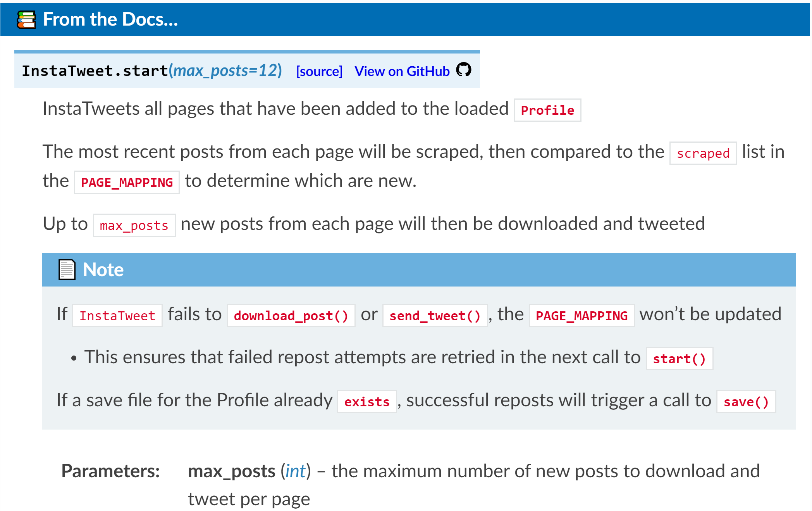The width and height of the screenshot is (812, 511).
Task: Click the scraped inline code element
Action: (x=703, y=154)
